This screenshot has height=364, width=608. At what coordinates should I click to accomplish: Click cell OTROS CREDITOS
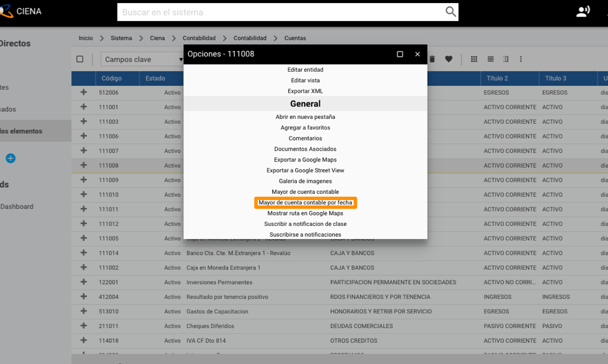pyautogui.click(x=354, y=340)
